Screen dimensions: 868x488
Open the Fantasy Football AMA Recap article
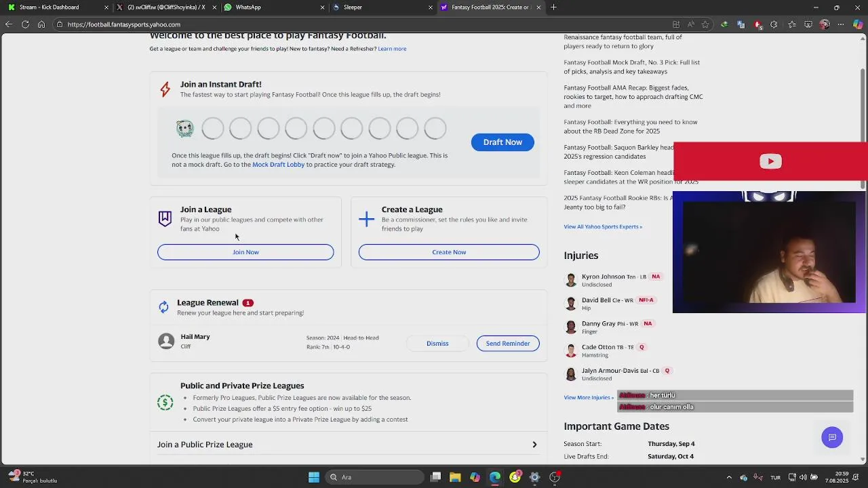click(633, 97)
